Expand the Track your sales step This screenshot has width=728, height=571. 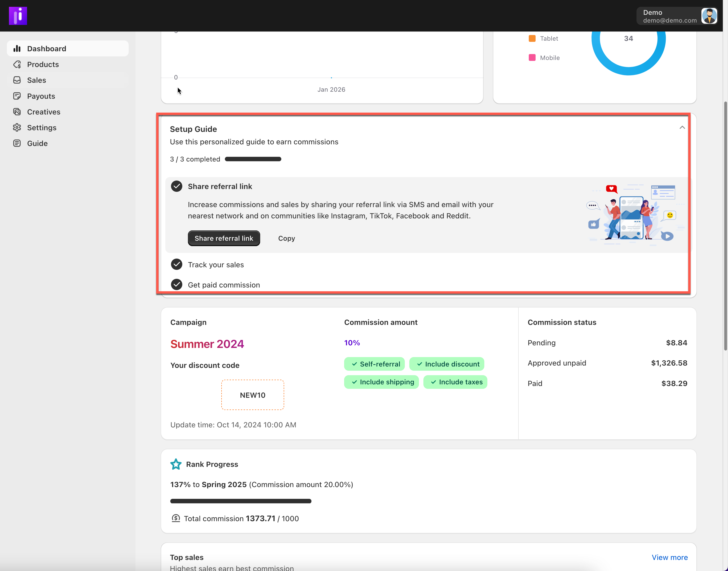(x=216, y=265)
